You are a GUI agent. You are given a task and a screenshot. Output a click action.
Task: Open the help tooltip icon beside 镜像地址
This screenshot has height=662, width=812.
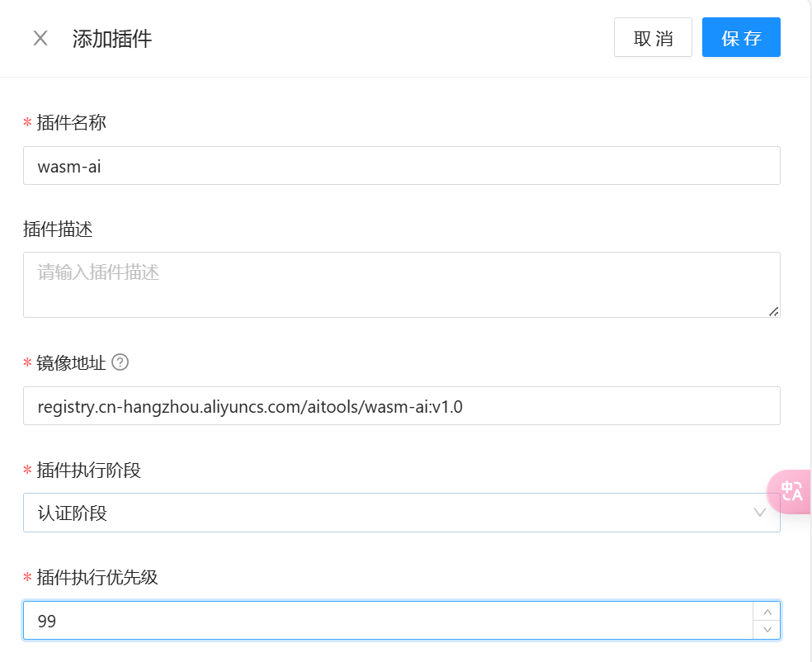click(x=120, y=362)
